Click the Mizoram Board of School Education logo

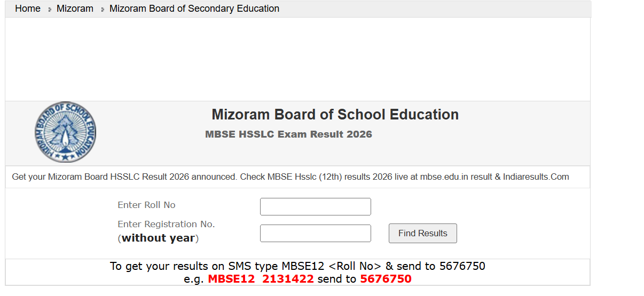pos(66,132)
